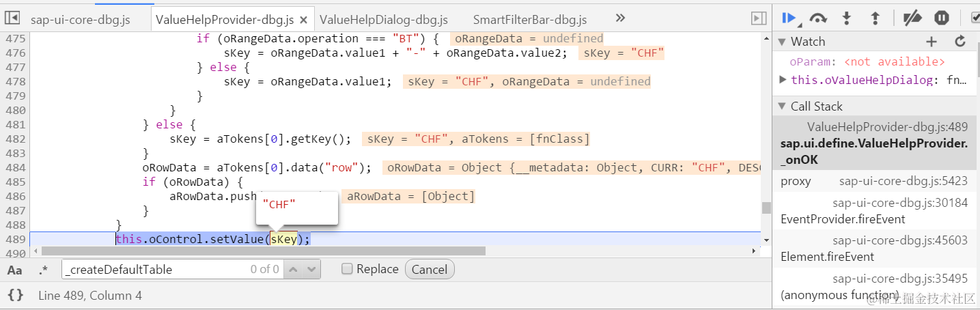This screenshot has height=310, width=980.
Task: Step over next function call
Action: pos(818,18)
